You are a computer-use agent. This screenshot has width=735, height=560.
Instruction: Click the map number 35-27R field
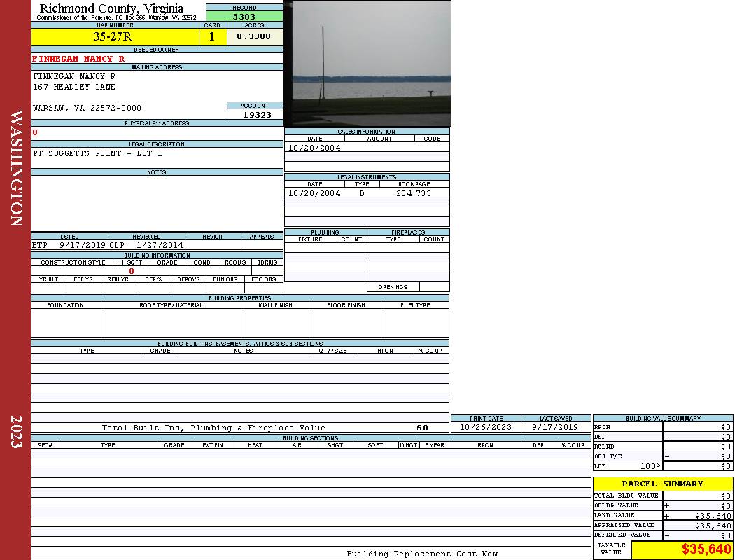(114, 37)
